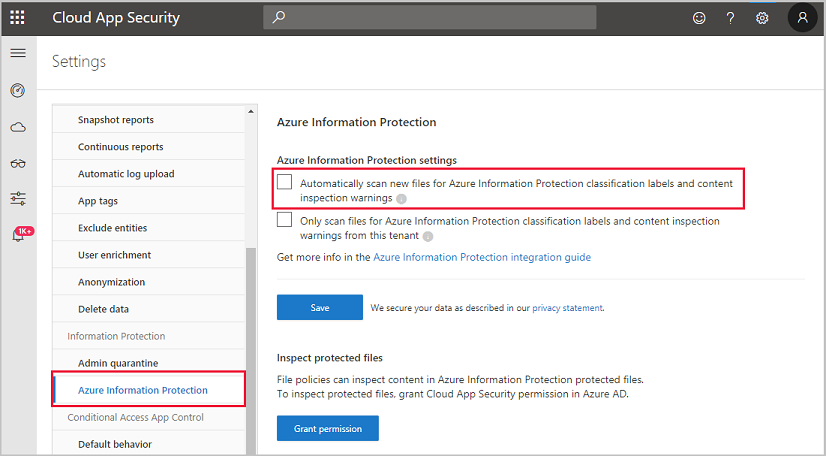Image resolution: width=826 pixels, height=456 pixels.
Task: Open the settings gear icon
Action: pos(762,18)
